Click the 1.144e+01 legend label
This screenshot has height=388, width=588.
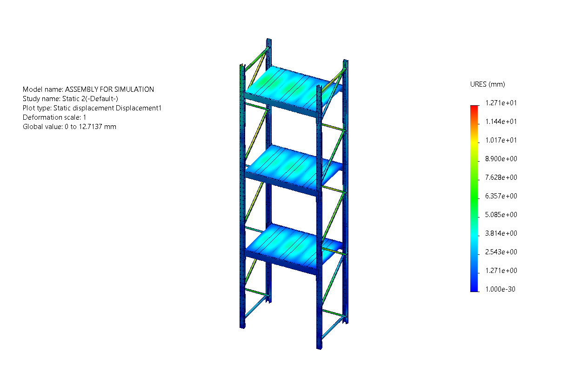(501, 122)
